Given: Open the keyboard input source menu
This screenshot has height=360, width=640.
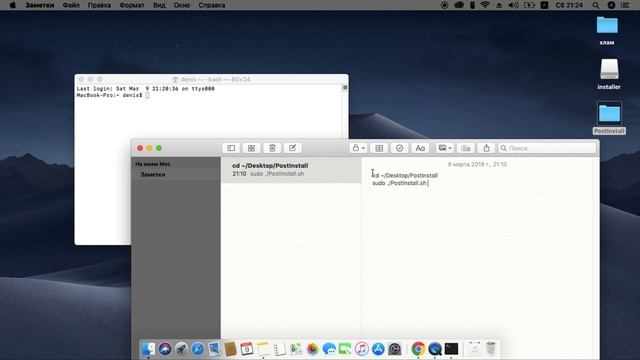Looking at the screenshot, I should pyautogui.click(x=544, y=5).
